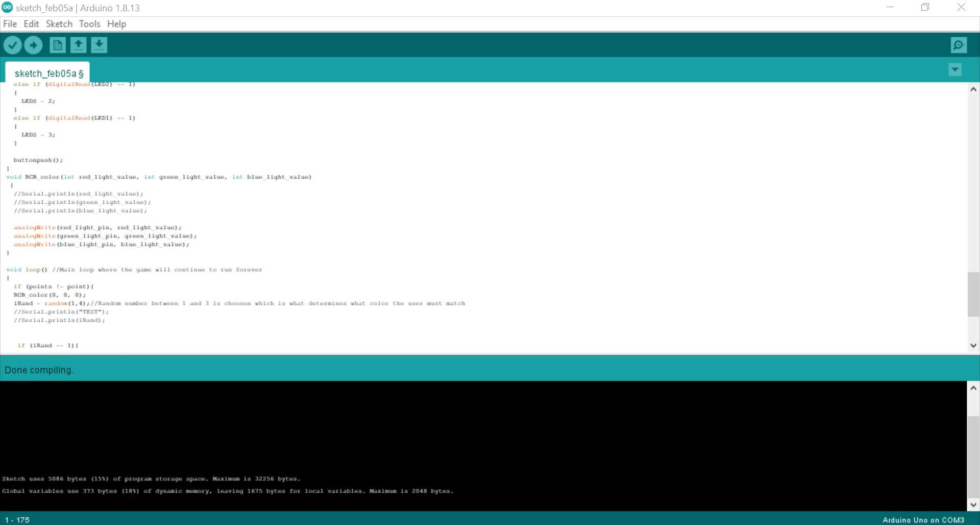
Task: Click the Verify sketch checkmark icon
Action: [x=13, y=45]
